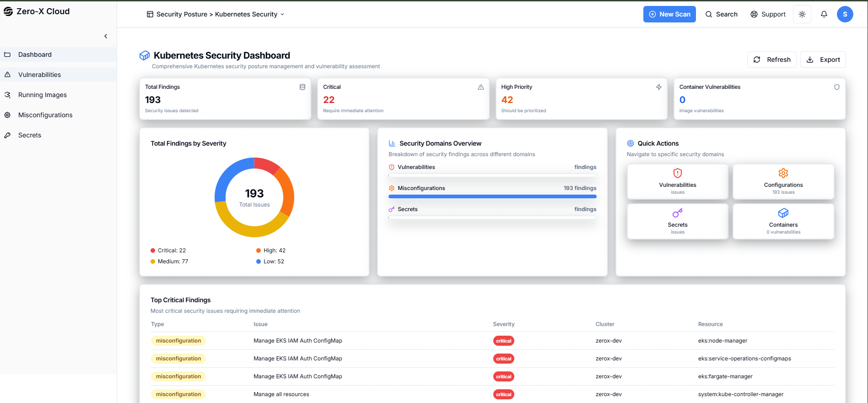Collapse the sidebar with the chevron arrow
The image size is (868, 403).
click(106, 36)
